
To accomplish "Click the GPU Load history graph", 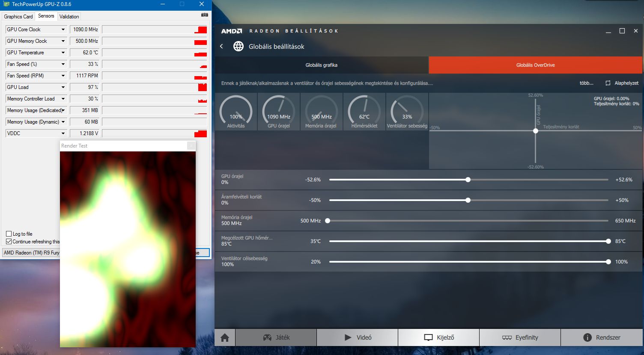I will pos(155,87).
